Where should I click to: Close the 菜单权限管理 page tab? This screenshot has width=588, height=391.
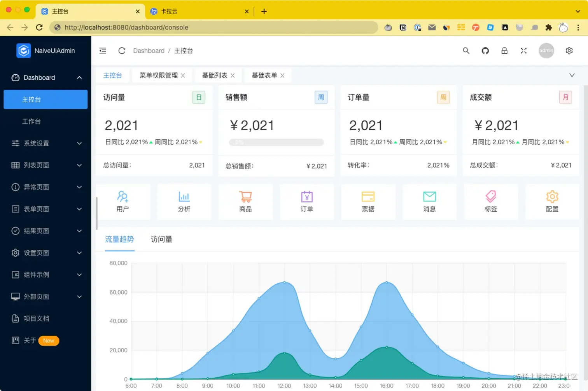coord(183,75)
